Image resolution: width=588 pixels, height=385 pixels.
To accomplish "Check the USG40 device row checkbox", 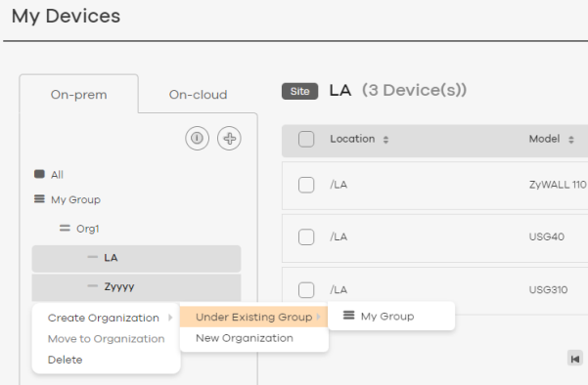I will [x=306, y=237].
